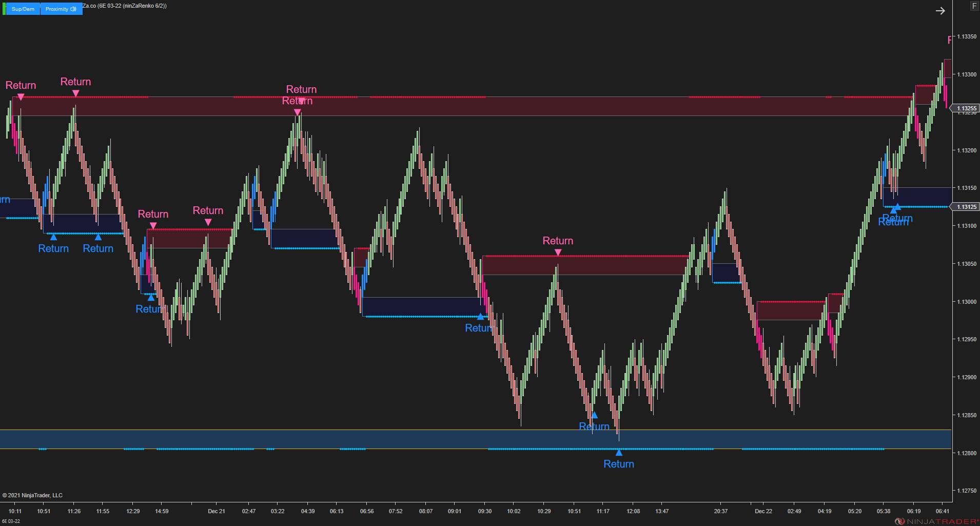Click the pink Return arrow above the 10:29 supply zone
Viewport: 980px width, 526px height.
[557, 252]
